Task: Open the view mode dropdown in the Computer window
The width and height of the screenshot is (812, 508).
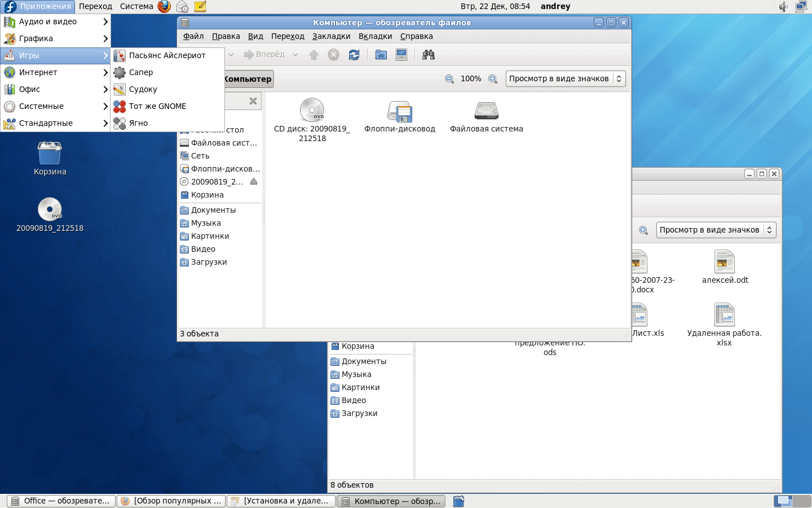Action: [565, 79]
